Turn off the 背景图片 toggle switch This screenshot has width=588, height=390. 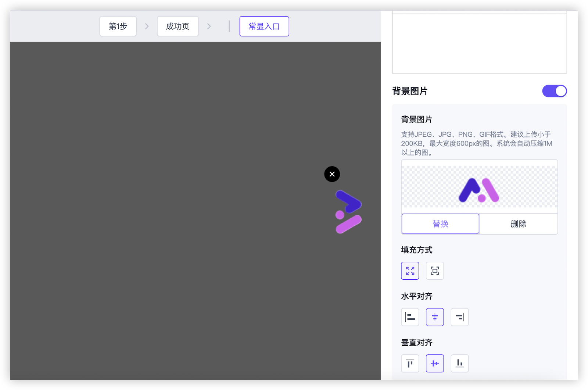[x=554, y=91]
